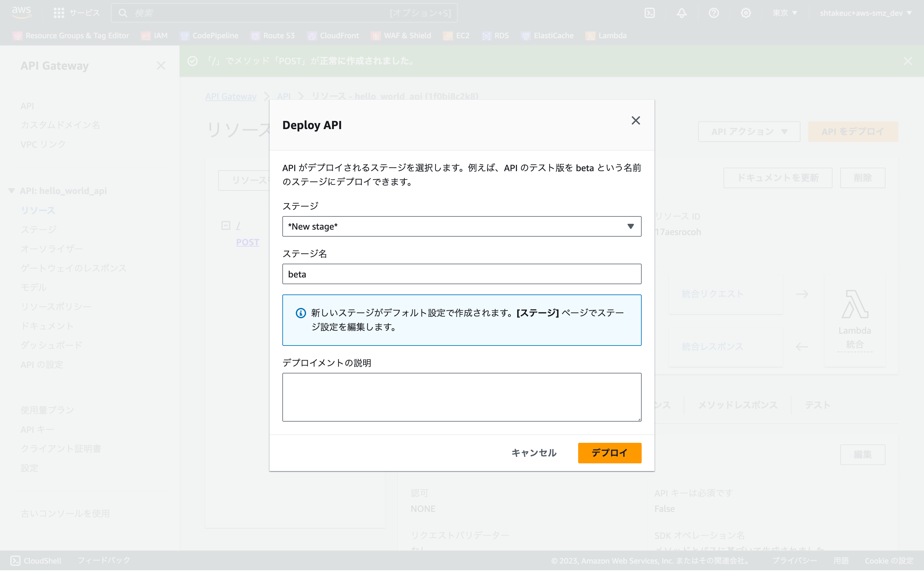
Task: Close the Deploy API dialog
Action: (635, 120)
